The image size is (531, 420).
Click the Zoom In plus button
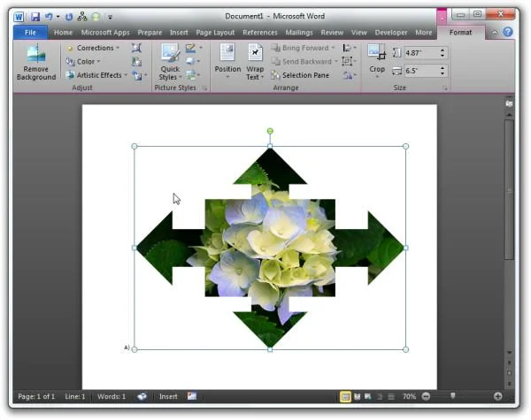pyautogui.click(x=497, y=396)
